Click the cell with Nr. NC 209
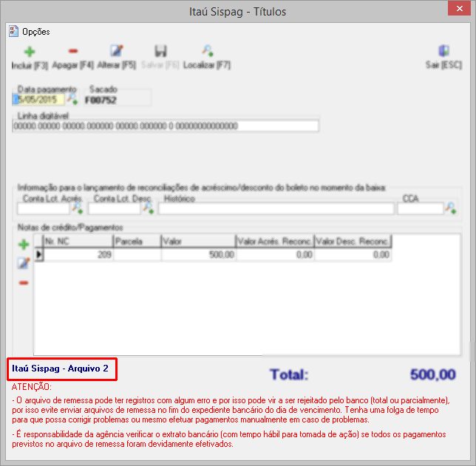This screenshot has height=466, width=476. click(x=78, y=255)
